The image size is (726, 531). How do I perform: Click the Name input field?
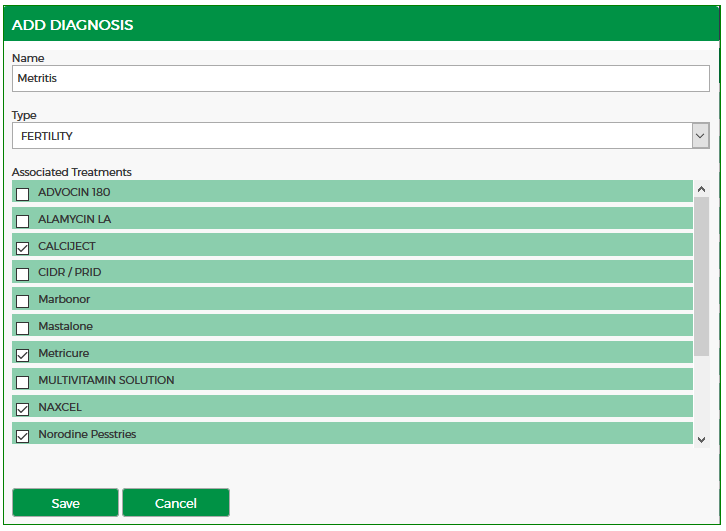361,78
